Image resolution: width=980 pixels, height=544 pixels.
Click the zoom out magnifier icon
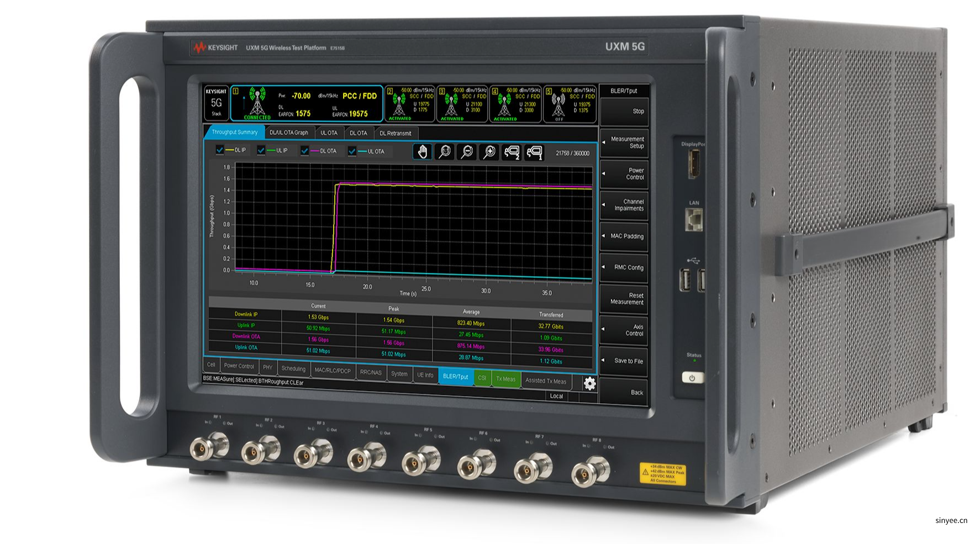pyautogui.click(x=467, y=152)
